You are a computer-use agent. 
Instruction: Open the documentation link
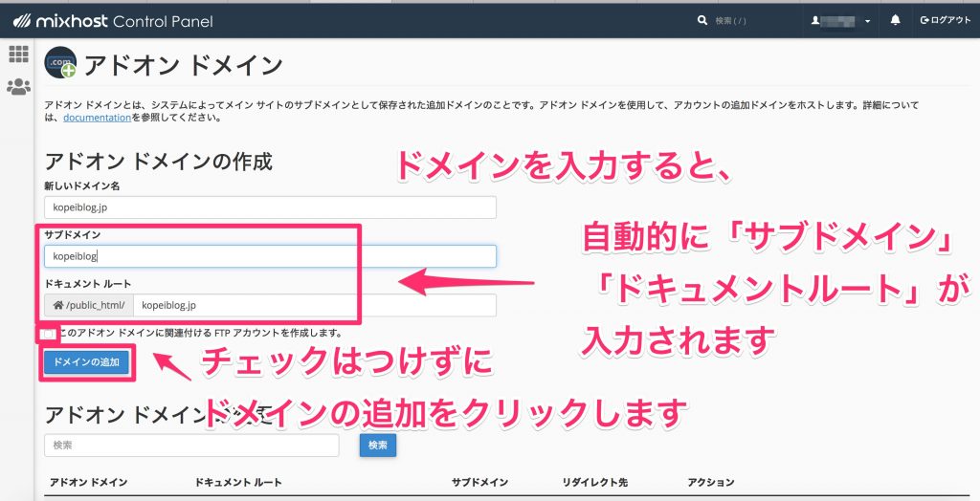[97, 118]
